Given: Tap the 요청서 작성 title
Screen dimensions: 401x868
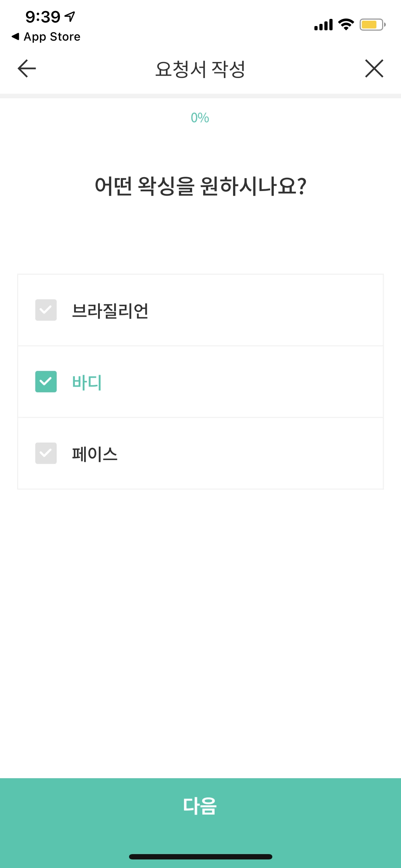Looking at the screenshot, I should [x=200, y=68].
